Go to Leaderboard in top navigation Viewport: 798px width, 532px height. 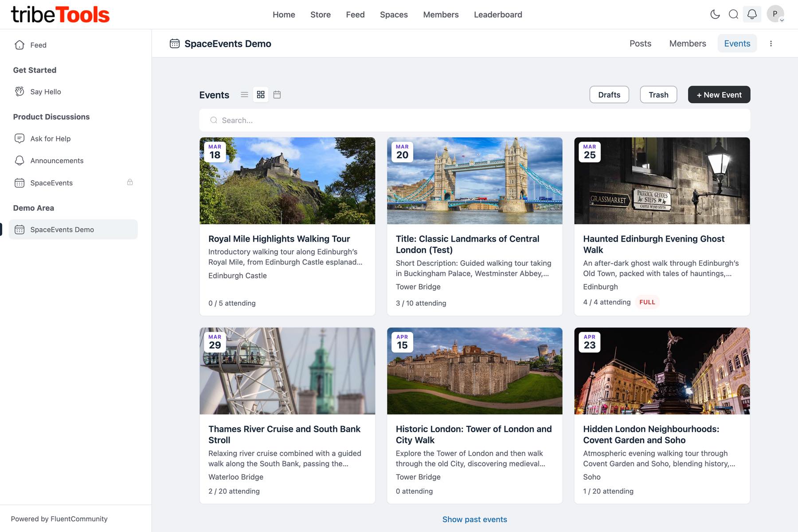(497, 15)
